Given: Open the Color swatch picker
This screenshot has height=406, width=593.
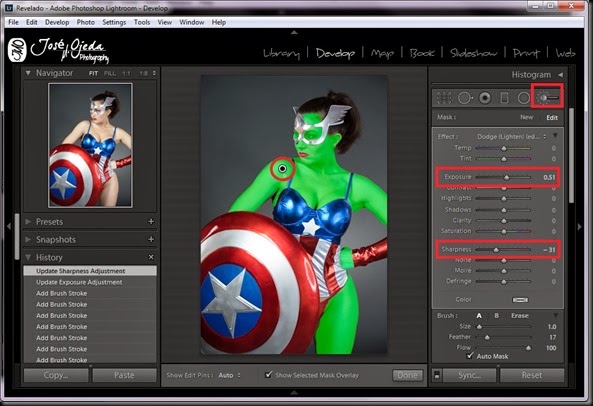Looking at the screenshot, I should tap(520, 300).
